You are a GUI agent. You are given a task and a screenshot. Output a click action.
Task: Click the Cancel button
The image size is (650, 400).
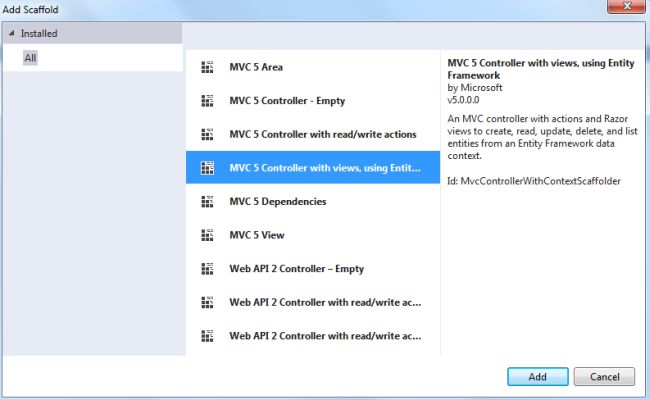604,376
